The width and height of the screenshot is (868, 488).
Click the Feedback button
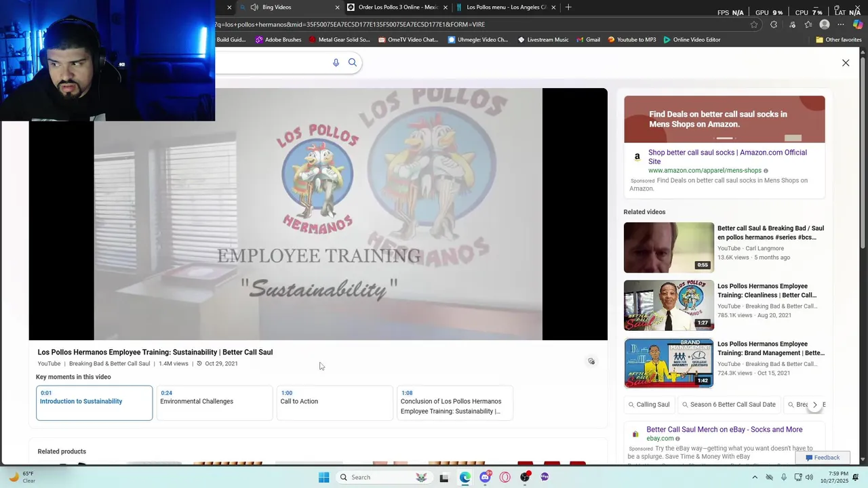pyautogui.click(x=823, y=457)
